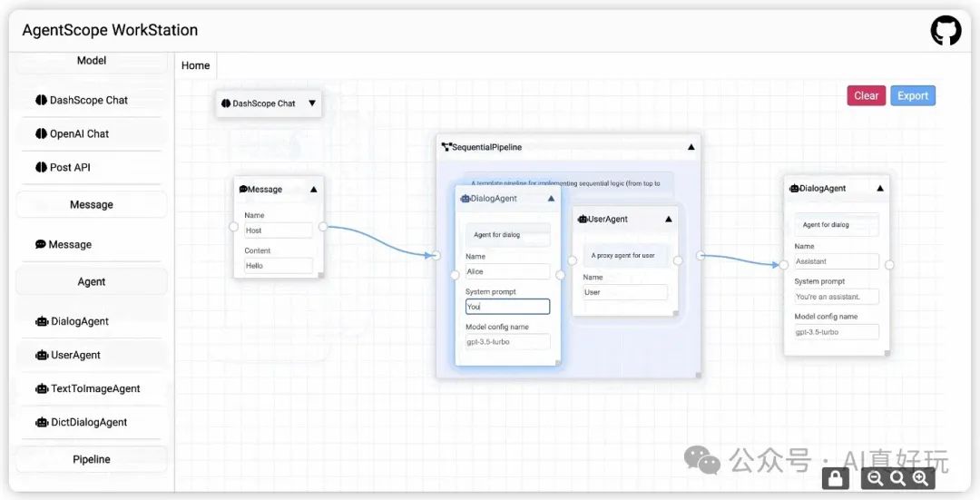Click the Message node speech bubble icon
The height and width of the screenshot is (500, 980).
tap(244, 189)
